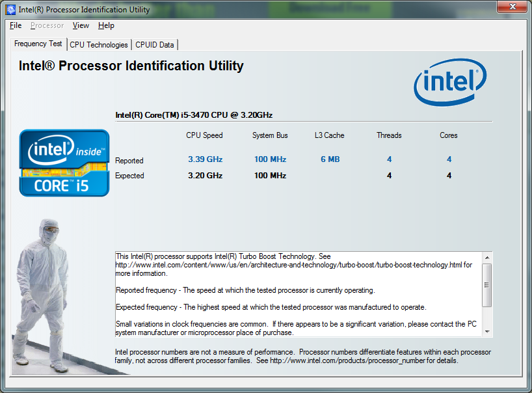The width and height of the screenshot is (532, 393).
Task: Click the Expected frequency definition line
Action: 271,307
